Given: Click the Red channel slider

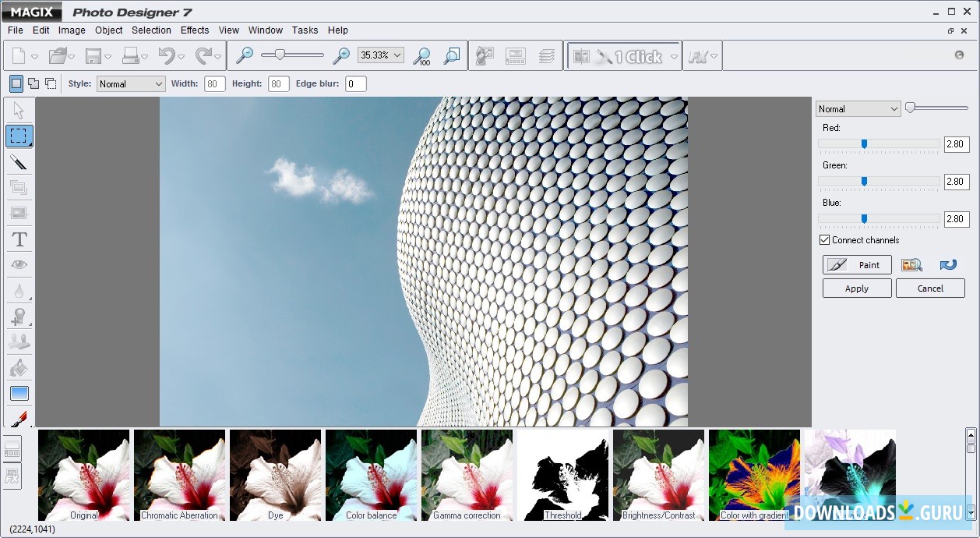Looking at the screenshot, I should pos(864,144).
